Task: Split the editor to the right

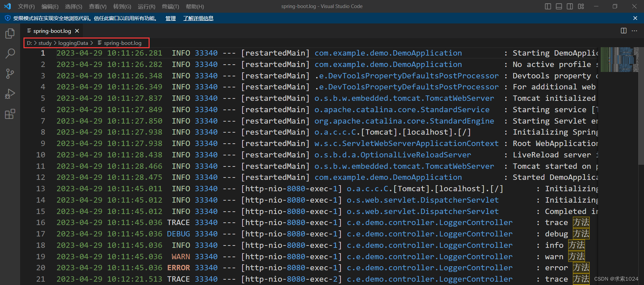Action: point(624,31)
